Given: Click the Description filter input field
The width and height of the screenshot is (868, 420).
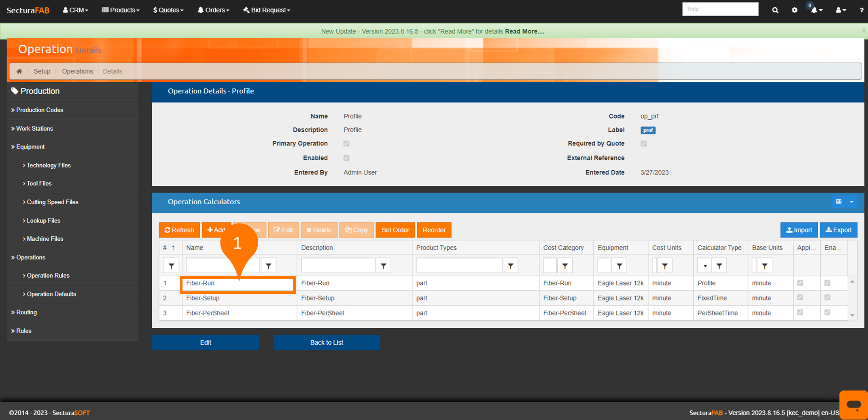Looking at the screenshot, I should [x=338, y=266].
